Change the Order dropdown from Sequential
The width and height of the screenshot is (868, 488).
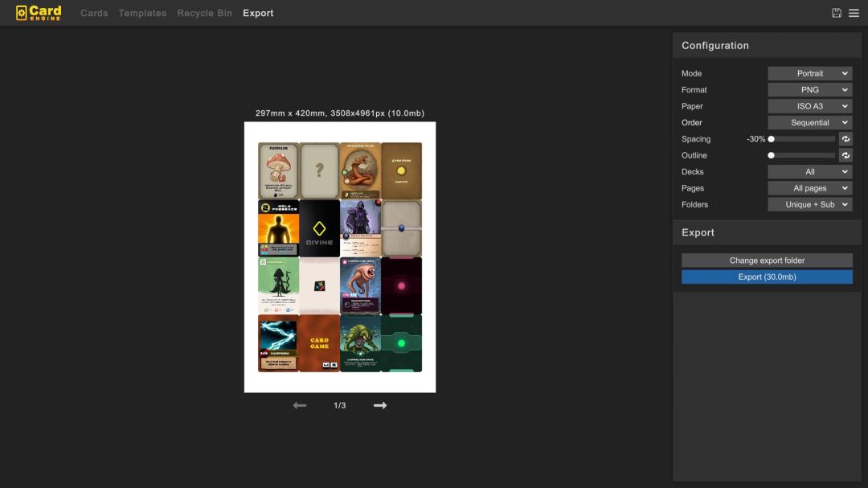point(809,123)
